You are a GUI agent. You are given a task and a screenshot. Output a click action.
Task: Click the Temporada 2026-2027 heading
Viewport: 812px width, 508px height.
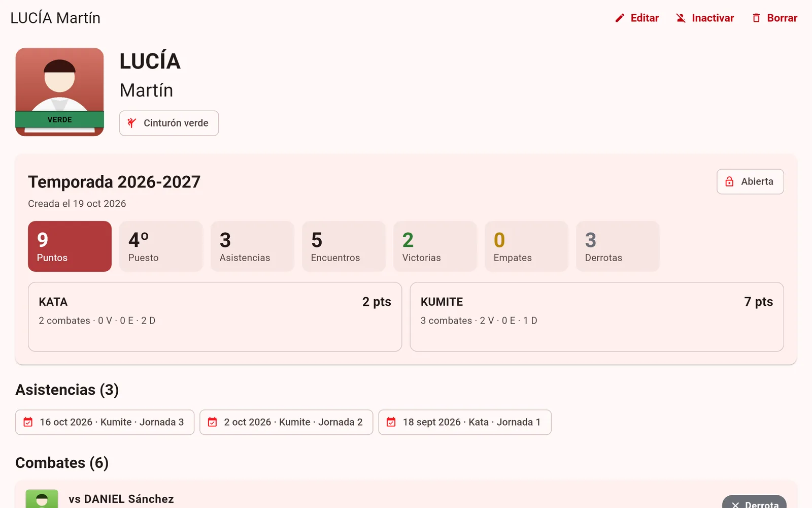114,182
